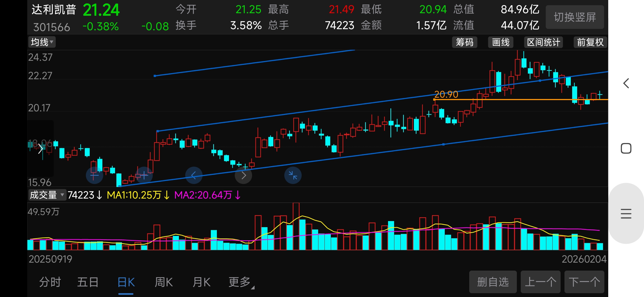
Task: Toggle 前复权 price adjustment mode
Action: coord(590,42)
